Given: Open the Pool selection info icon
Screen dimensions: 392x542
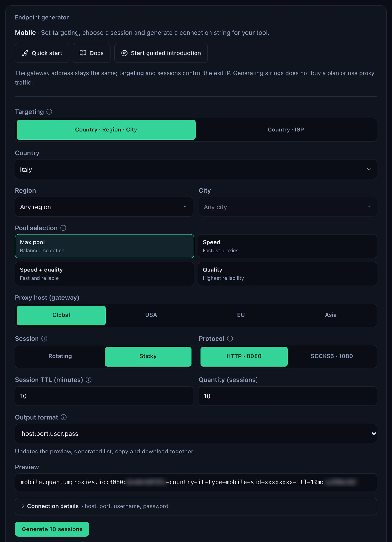Looking at the screenshot, I should tap(63, 228).
